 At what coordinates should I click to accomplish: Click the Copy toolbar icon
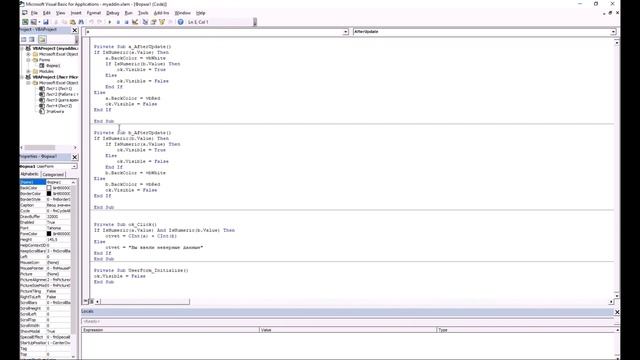click(64, 22)
